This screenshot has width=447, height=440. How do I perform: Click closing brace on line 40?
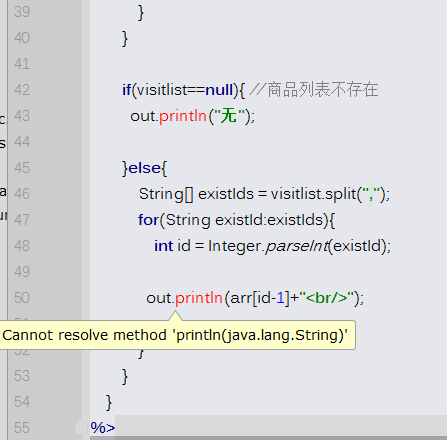click(125, 39)
